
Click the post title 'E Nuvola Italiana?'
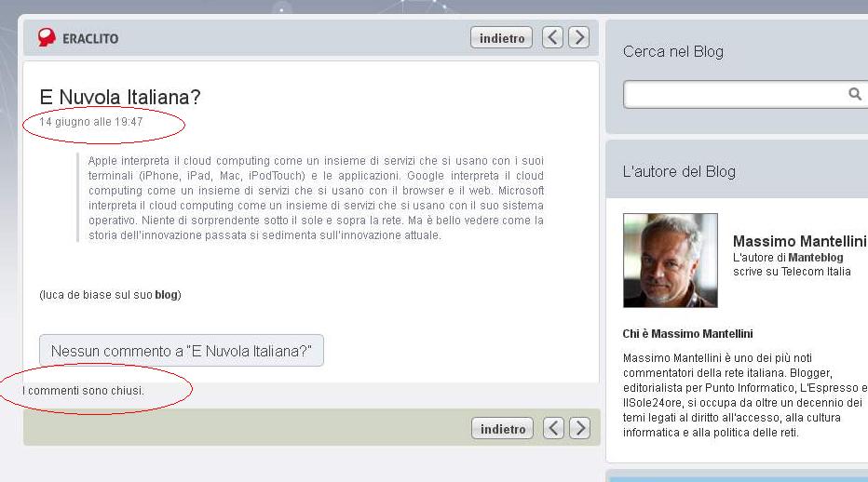[119, 98]
